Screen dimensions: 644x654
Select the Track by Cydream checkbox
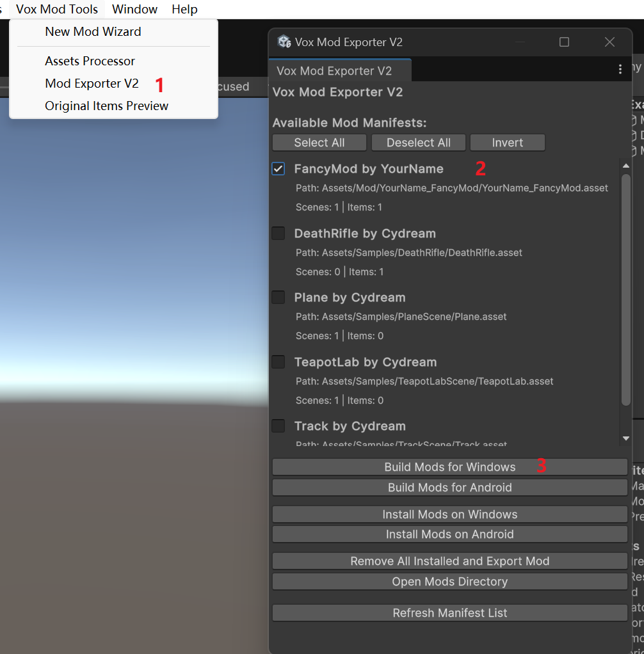pos(278,426)
